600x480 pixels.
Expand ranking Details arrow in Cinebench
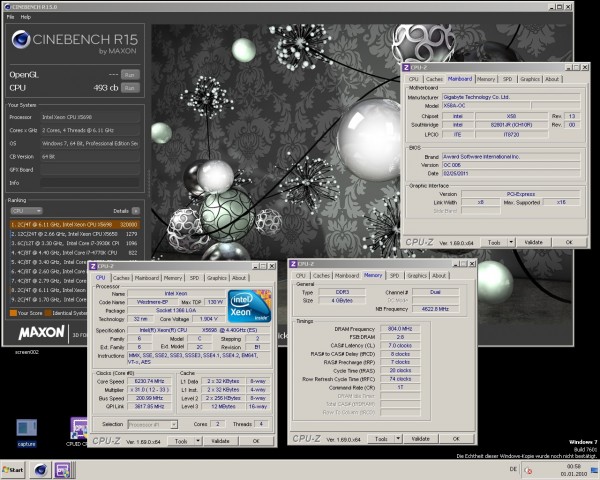point(135,211)
